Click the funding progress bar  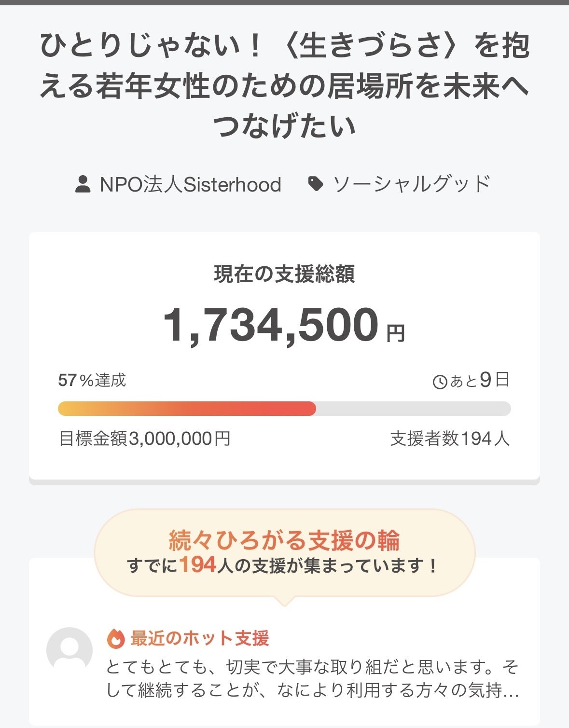pos(284,409)
